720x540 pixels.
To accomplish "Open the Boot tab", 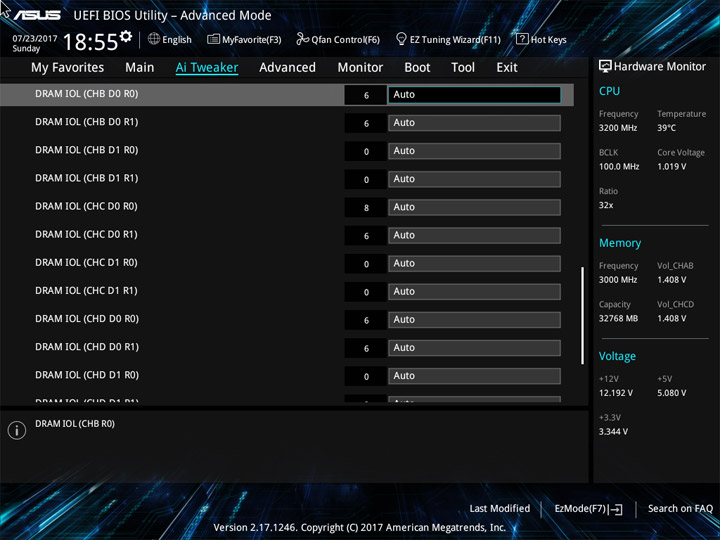I will [x=417, y=68].
